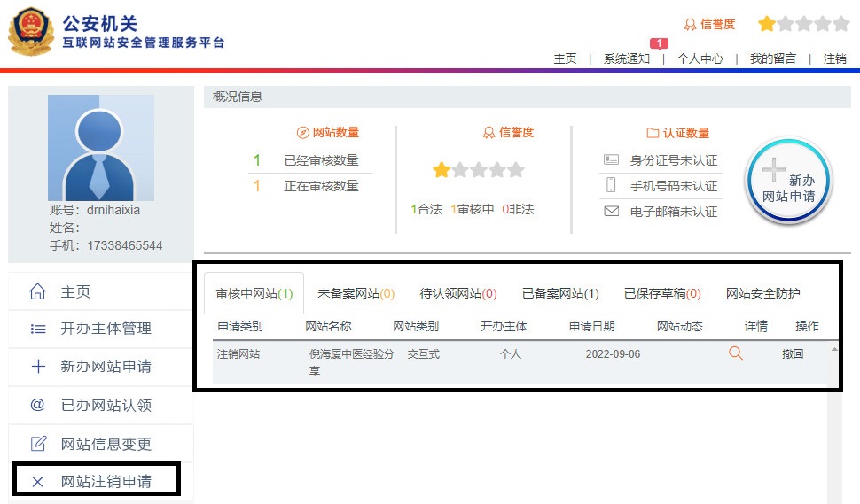
Task: Click the 0非法 count
Action: (x=518, y=209)
